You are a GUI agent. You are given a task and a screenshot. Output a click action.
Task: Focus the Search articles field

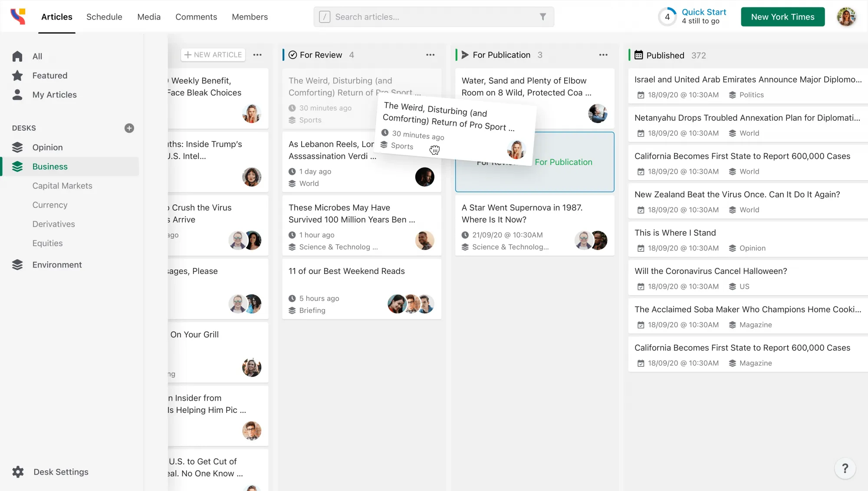coord(434,17)
